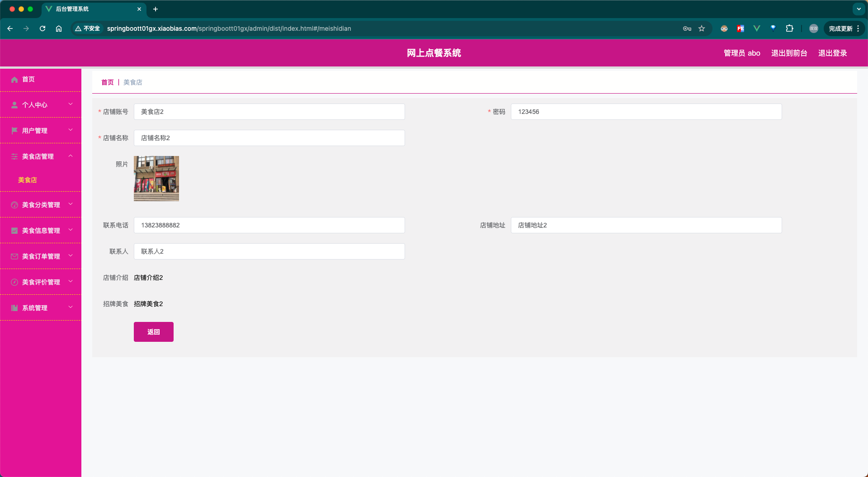Viewport: 868px width, 477px height.
Task: Go back using browser back arrow
Action: pyautogui.click(x=10, y=28)
